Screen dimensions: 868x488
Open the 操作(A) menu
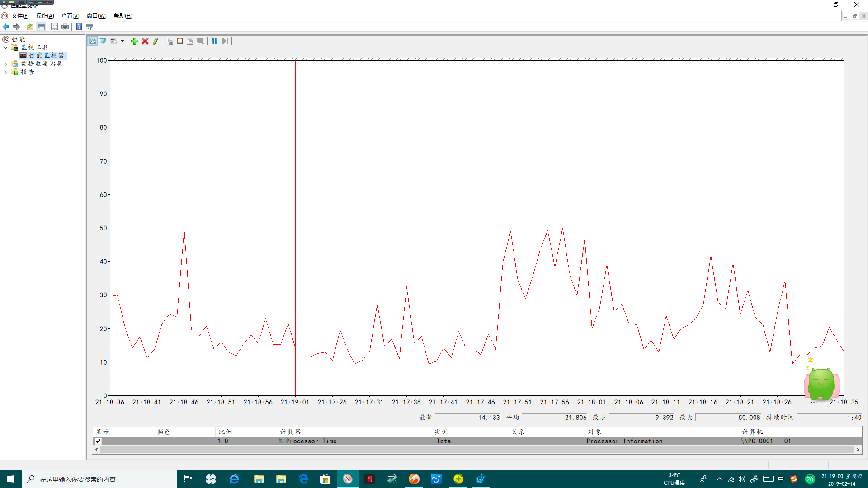point(45,16)
